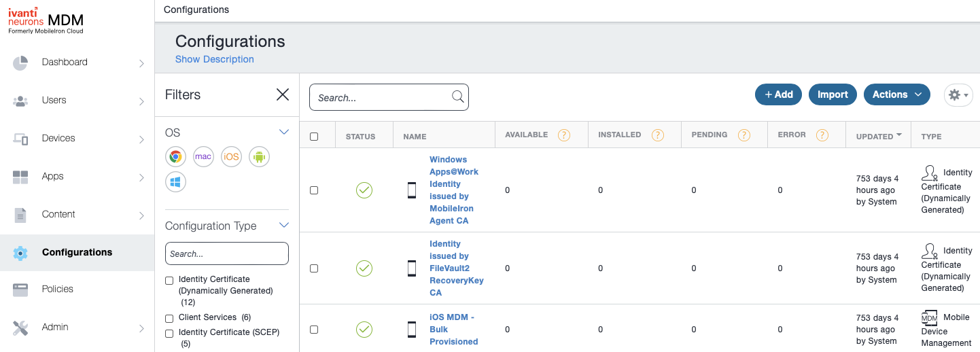Image resolution: width=980 pixels, height=352 pixels.
Task: Select the iOS filter icon
Action: pos(231,157)
